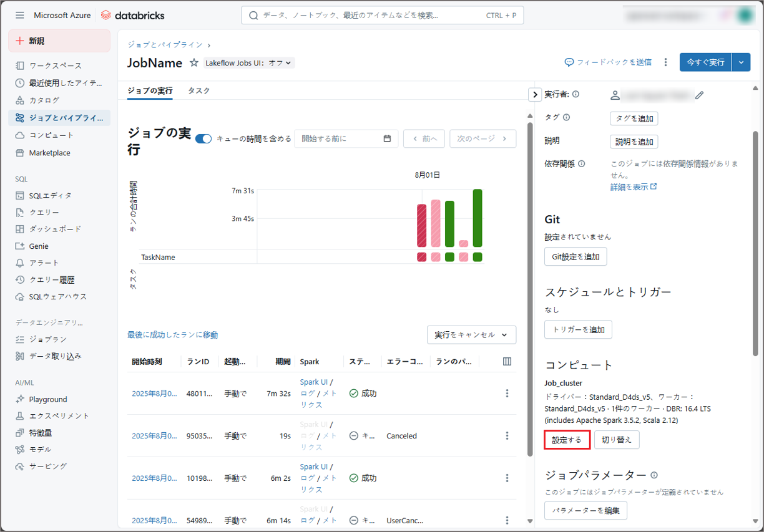Click the Git設定を追加 button

(x=575, y=256)
